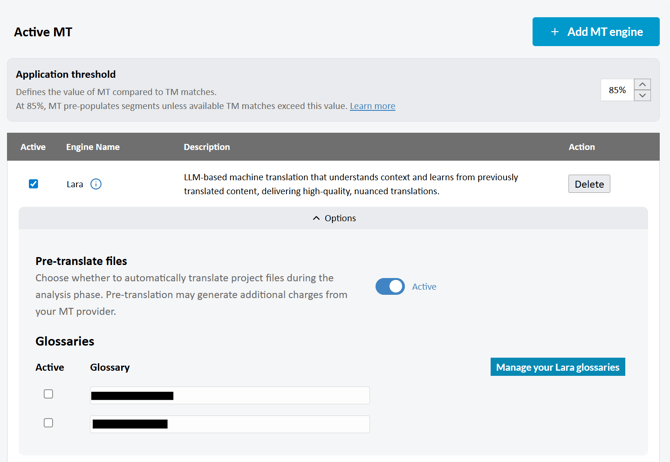
Task: Click the Lara engine name
Action: coord(75,184)
